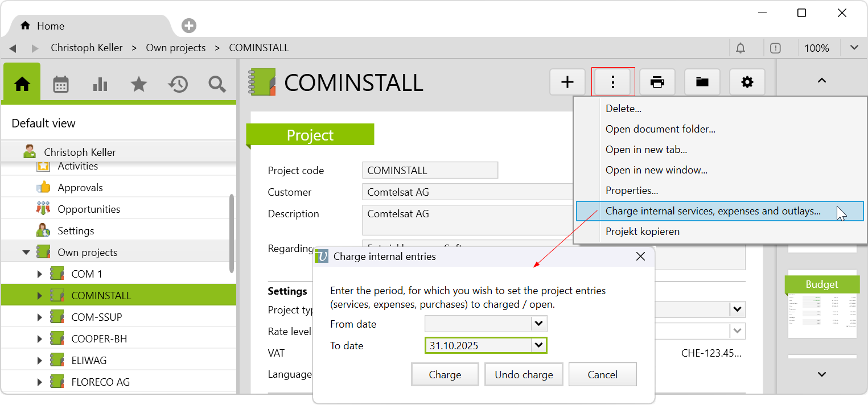This screenshot has width=868, height=405.
Task: Select ELIWAG project in the tree
Action: coord(89,361)
